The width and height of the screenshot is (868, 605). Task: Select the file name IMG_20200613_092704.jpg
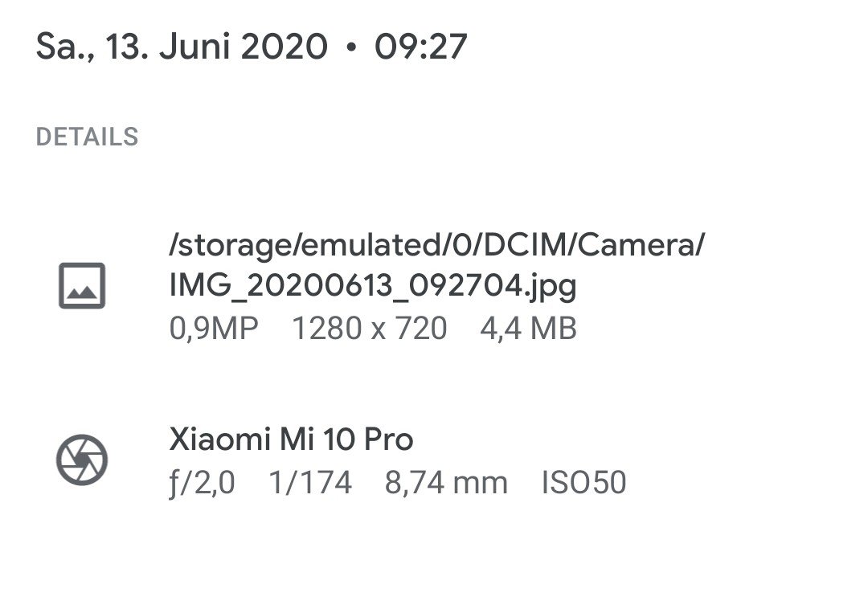coord(373,287)
